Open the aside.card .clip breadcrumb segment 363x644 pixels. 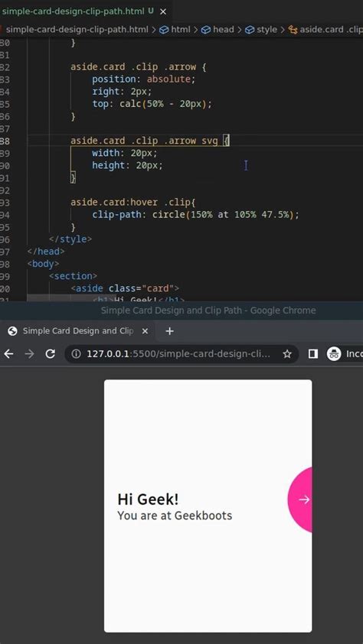point(326,30)
